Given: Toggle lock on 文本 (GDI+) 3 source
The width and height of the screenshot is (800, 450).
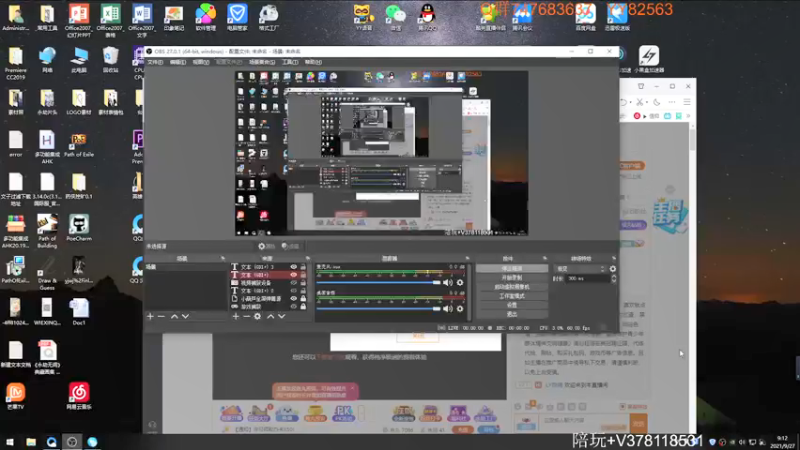Looking at the screenshot, I should pyautogui.click(x=303, y=267).
